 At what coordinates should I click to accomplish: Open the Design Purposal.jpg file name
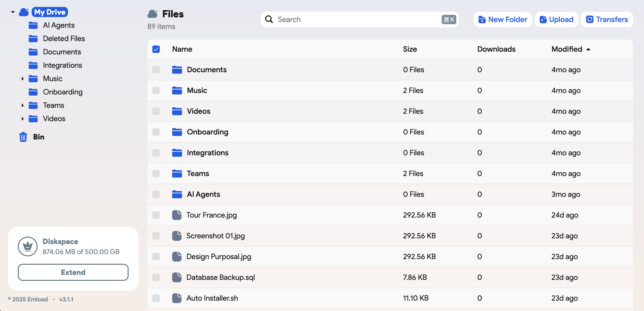click(219, 257)
